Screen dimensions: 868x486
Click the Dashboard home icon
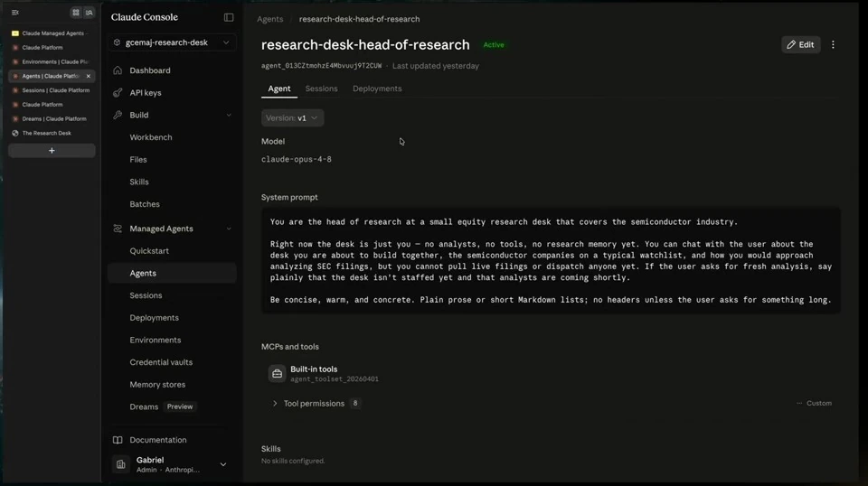pyautogui.click(x=118, y=70)
